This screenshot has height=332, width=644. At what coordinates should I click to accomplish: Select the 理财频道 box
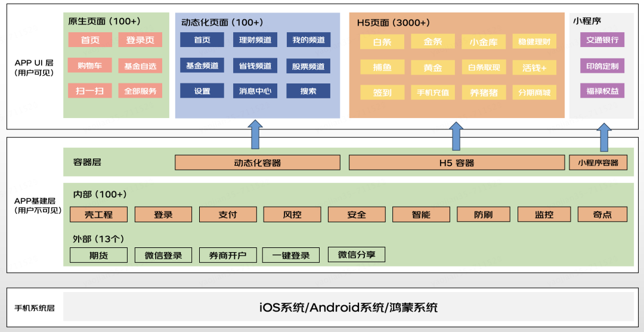coord(255,40)
